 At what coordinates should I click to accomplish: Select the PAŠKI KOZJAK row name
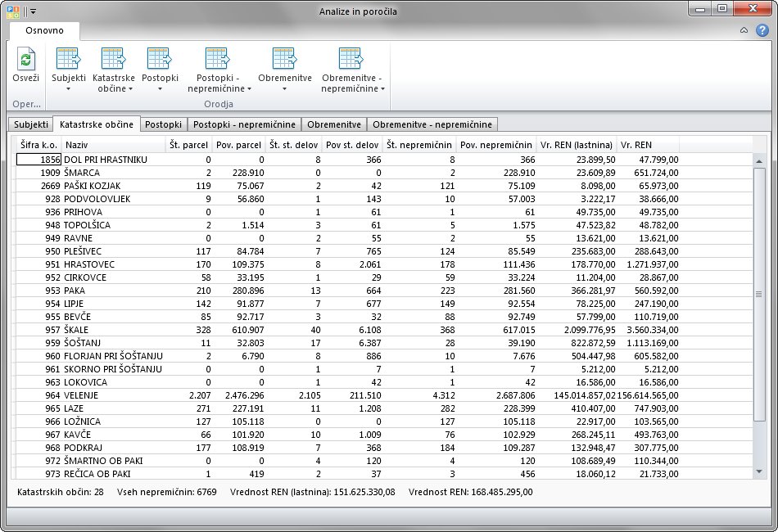(93, 186)
